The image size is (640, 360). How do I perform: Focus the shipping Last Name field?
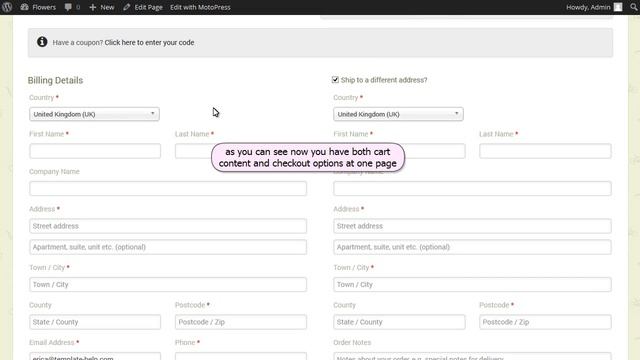[x=545, y=151]
